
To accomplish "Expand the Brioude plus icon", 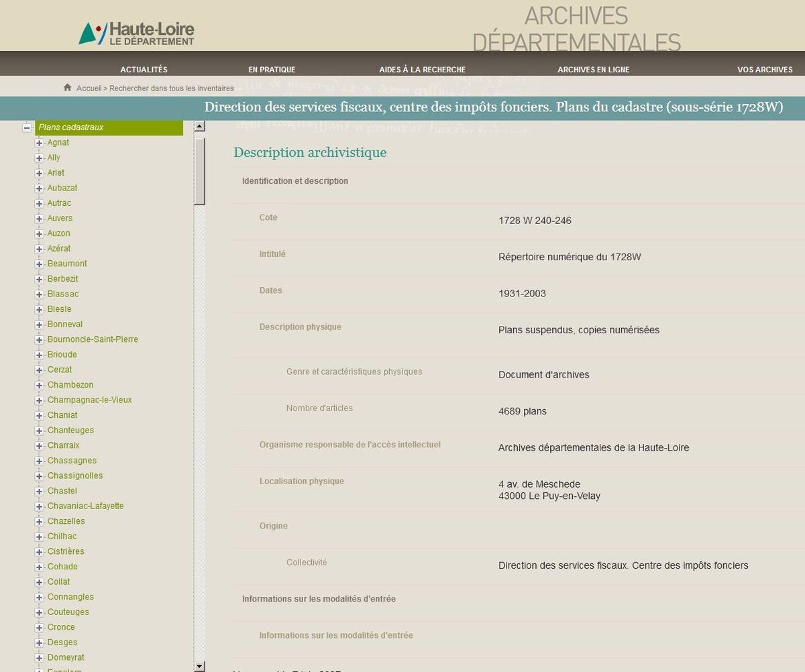I will [39, 355].
